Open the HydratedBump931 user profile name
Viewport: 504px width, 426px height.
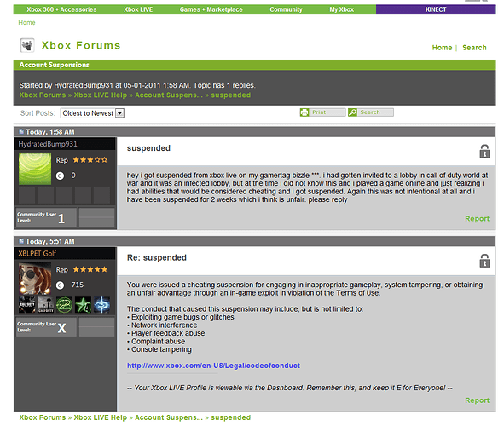(x=48, y=144)
